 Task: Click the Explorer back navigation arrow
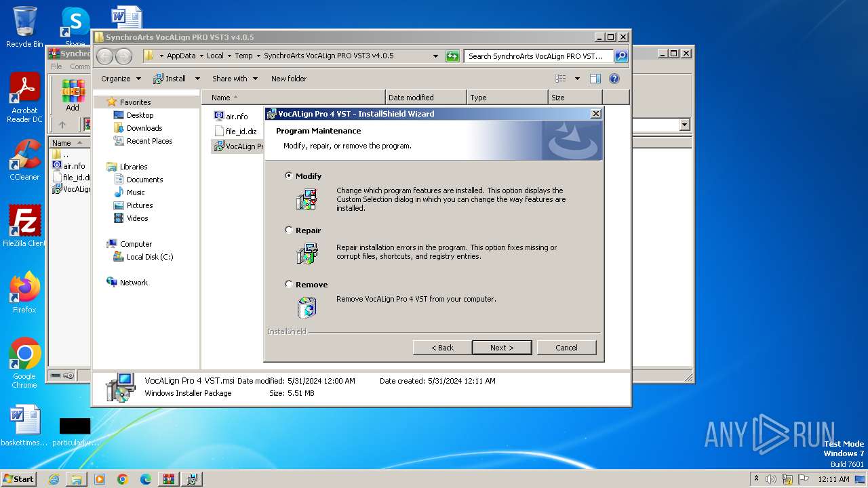(105, 56)
